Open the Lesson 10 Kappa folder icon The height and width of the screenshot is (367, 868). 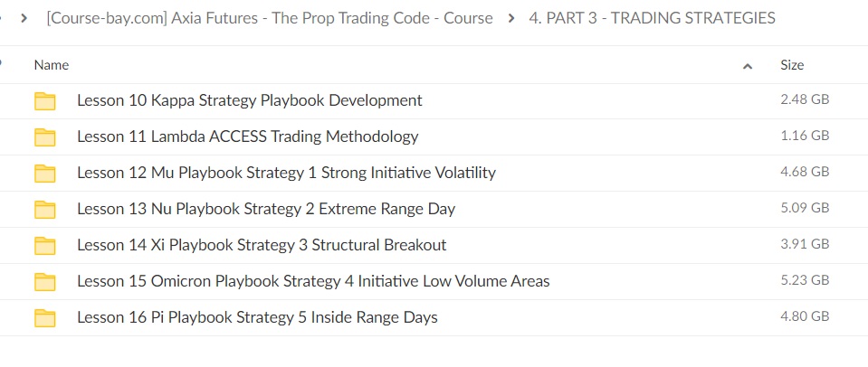[45, 101]
